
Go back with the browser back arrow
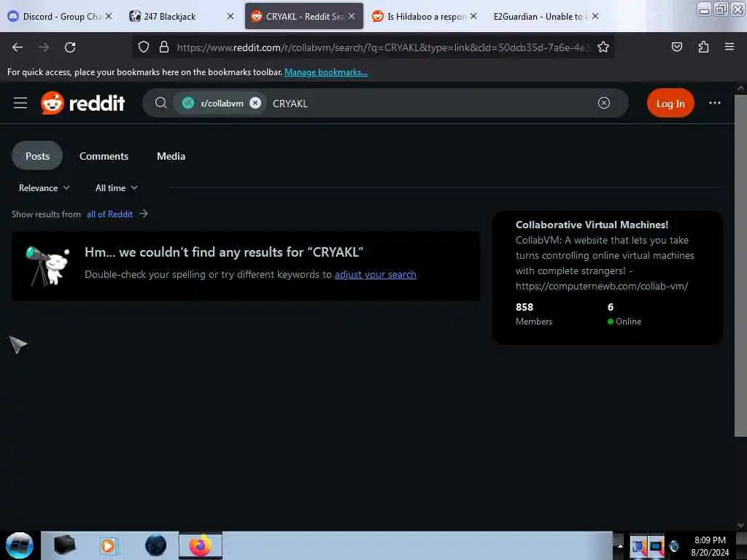(18, 47)
